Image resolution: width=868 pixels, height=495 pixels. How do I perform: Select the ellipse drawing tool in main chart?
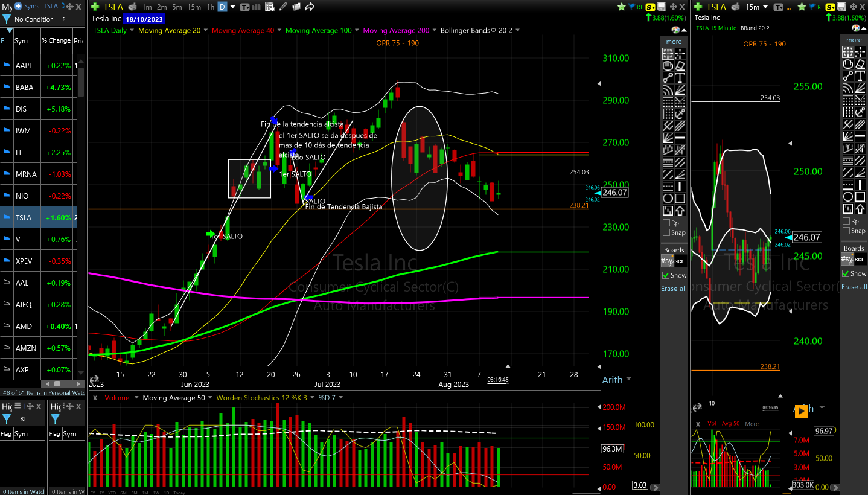pyautogui.click(x=668, y=199)
